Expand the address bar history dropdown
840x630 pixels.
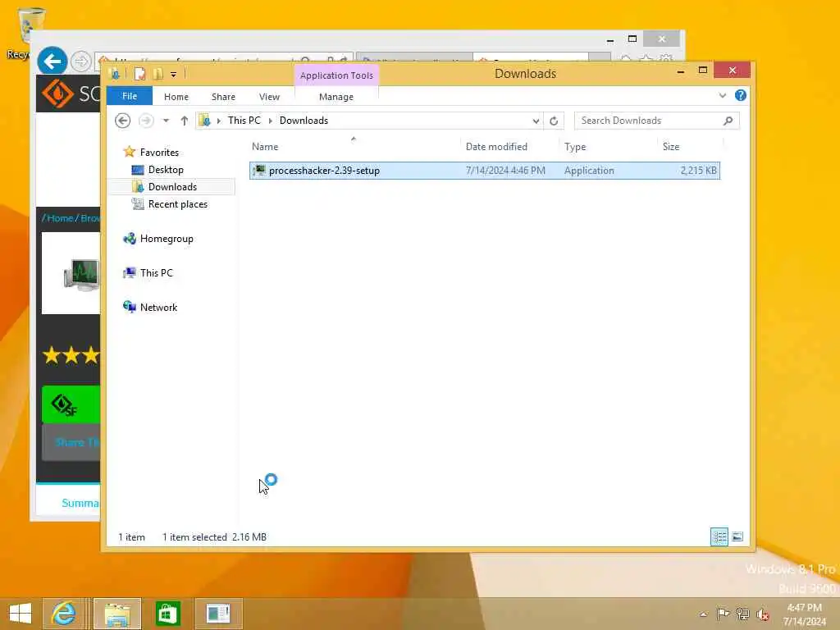coord(536,121)
